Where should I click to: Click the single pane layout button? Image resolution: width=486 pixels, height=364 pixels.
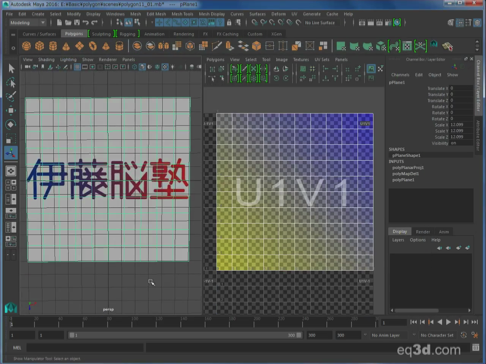point(11,171)
